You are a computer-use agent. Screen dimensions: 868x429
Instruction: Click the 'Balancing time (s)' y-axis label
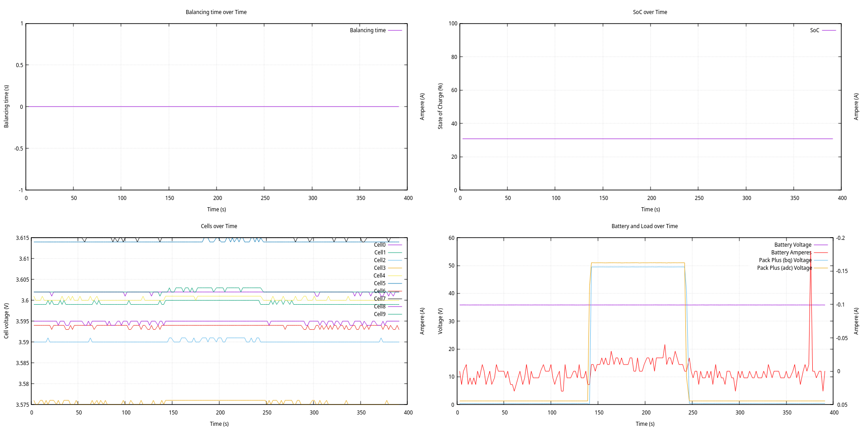[x=6, y=106]
